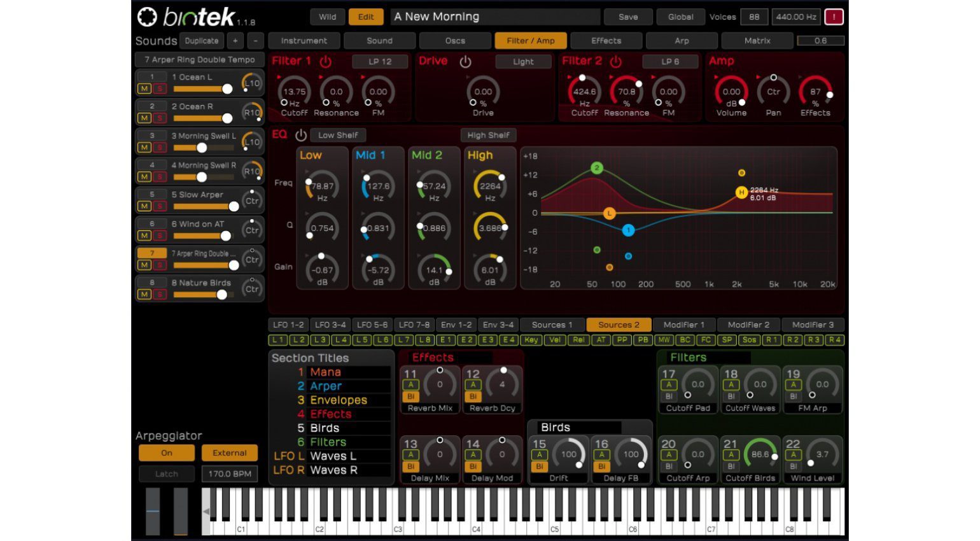Click the red panic button
Image resolution: width=980 pixels, height=541 pixels.
(x=834, y=17)
